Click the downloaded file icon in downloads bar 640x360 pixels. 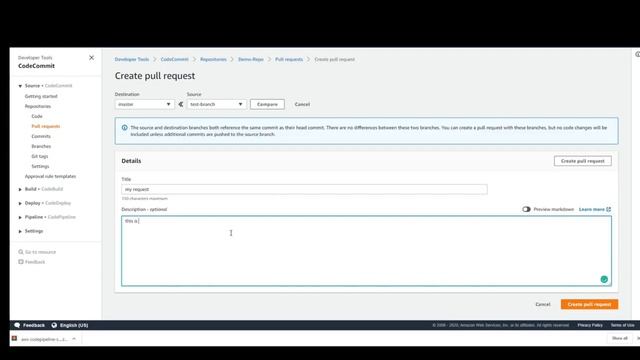(x=15, y=338)
